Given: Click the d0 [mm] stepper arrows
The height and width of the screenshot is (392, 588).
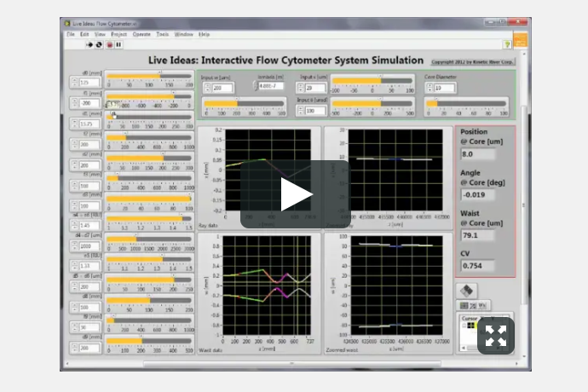Looking at the screenshot, I should click(x=77, y=84).
